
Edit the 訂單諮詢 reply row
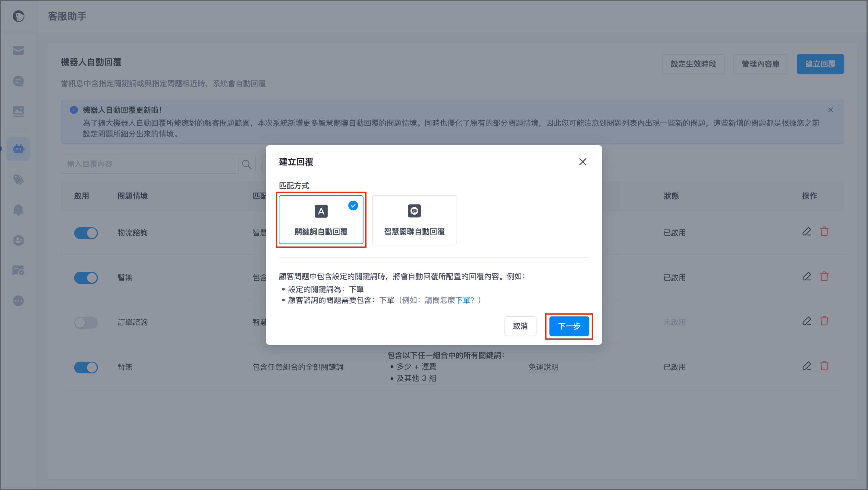pyautogui.click(x=807, y=321)
